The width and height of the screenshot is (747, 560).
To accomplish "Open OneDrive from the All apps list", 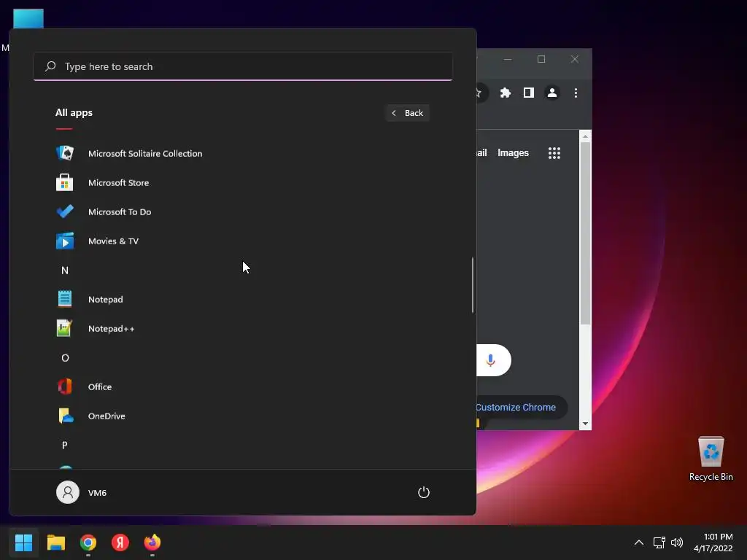I will (107, 416).
